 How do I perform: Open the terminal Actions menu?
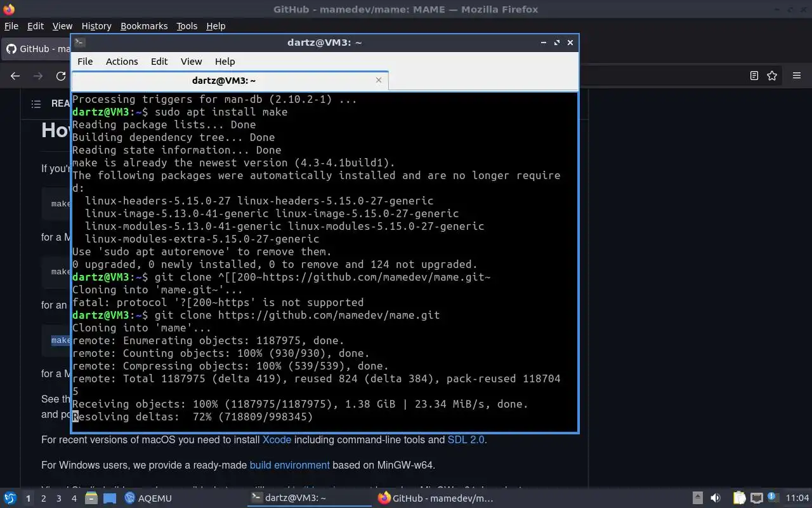point(122,62)
